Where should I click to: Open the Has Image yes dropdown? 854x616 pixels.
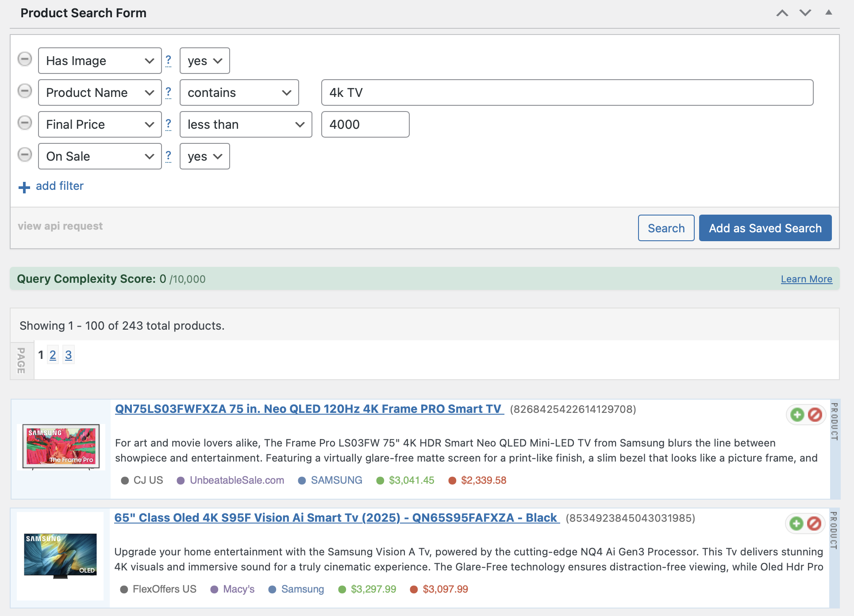click(204, 61)
